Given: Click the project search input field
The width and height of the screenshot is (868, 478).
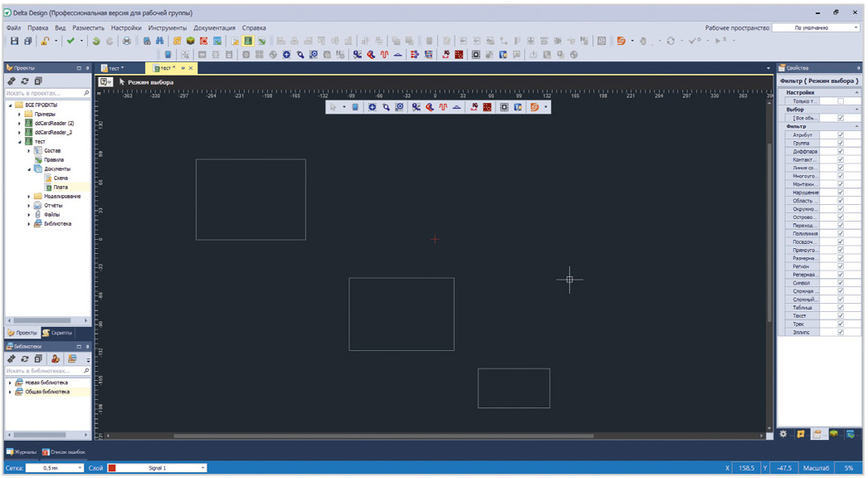Looking at the screenshot, I should click(44, 94).
